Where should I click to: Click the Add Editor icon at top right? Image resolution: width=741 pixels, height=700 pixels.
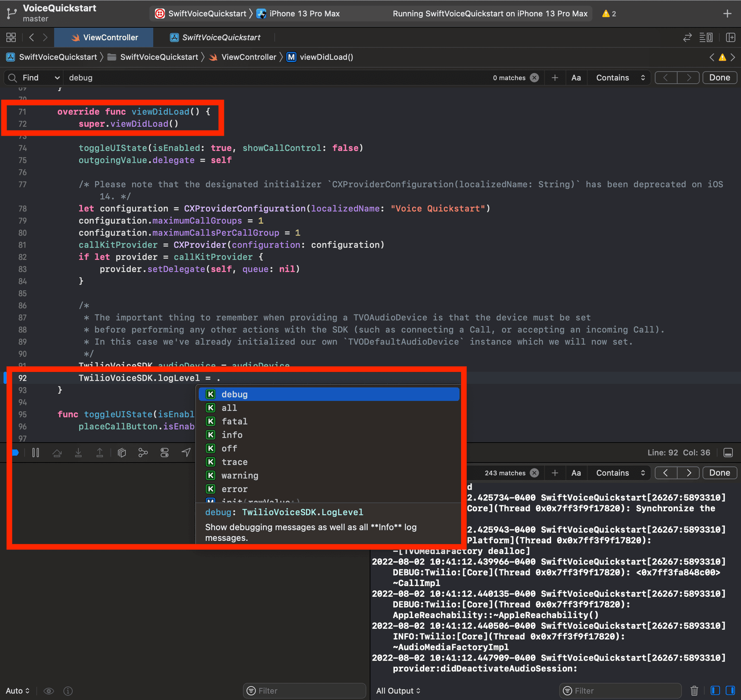727,13
